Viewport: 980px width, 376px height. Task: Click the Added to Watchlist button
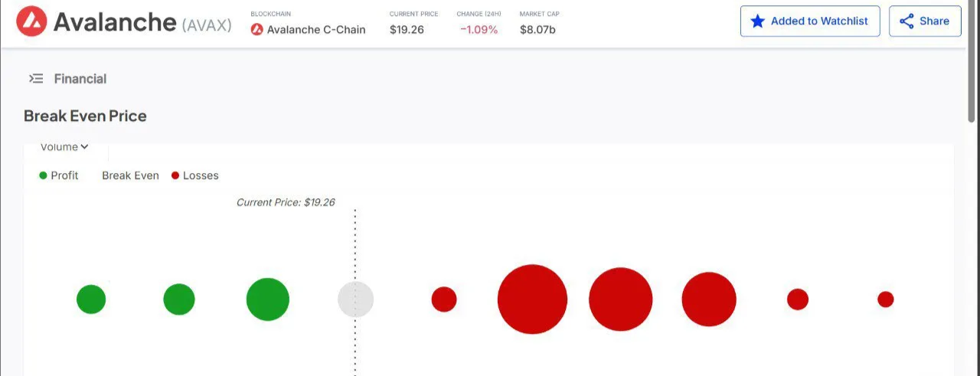[810, 21]
